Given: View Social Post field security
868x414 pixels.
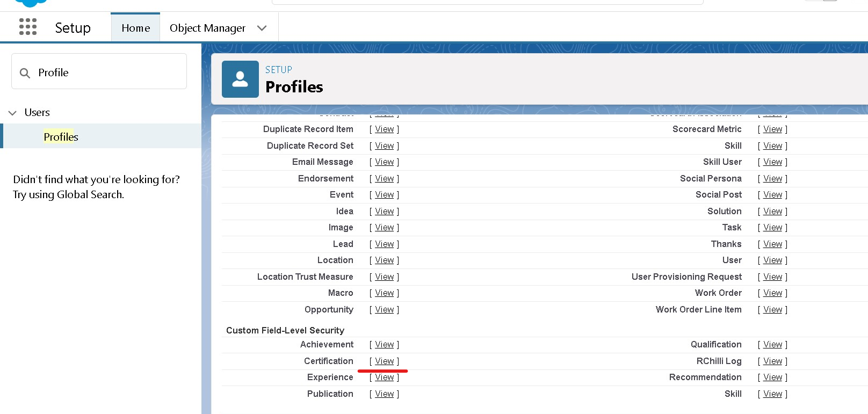Looking at the screenshot, I should pos(773,194).
